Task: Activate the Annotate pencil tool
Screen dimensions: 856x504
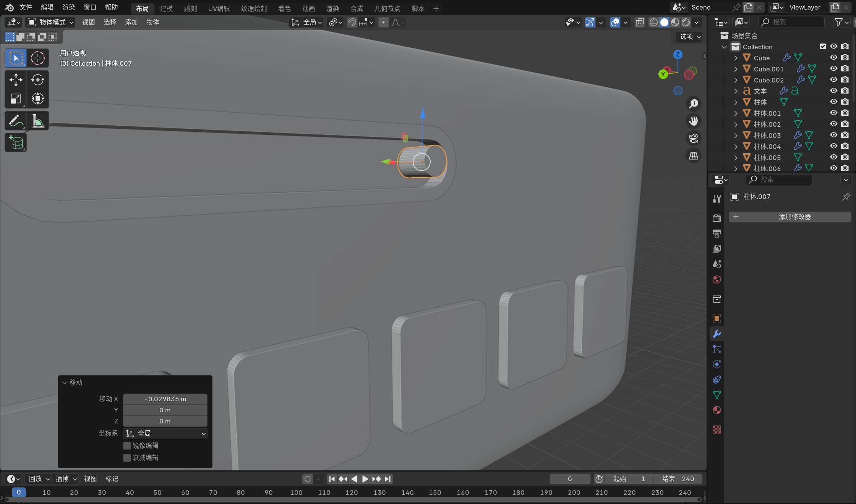Action: pyautogui.click(x=16, y=121)
